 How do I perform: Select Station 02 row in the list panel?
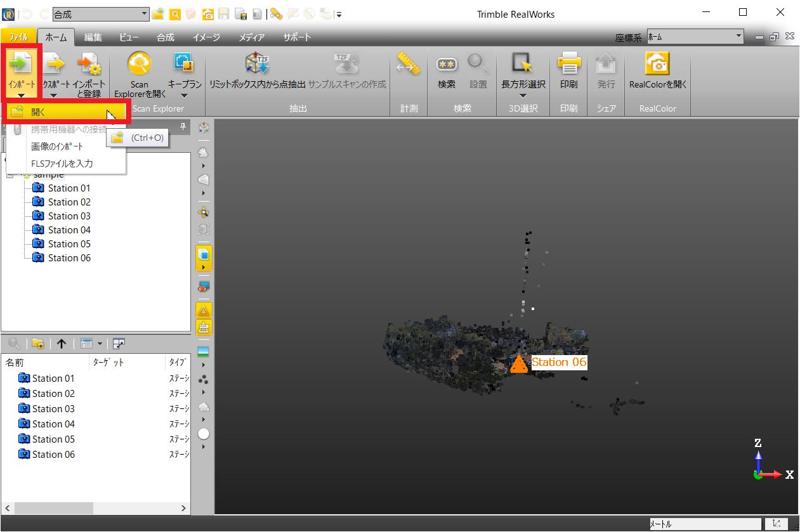[x=95, y=394]
